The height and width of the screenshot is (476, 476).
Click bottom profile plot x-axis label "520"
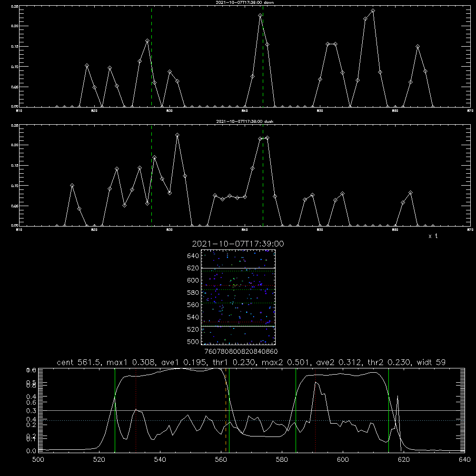[99, 459]
